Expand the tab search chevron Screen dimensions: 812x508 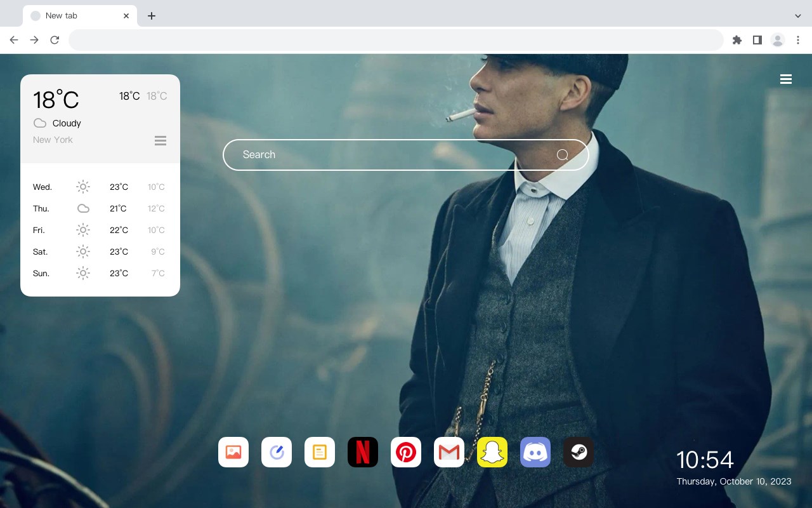point(798,16)
